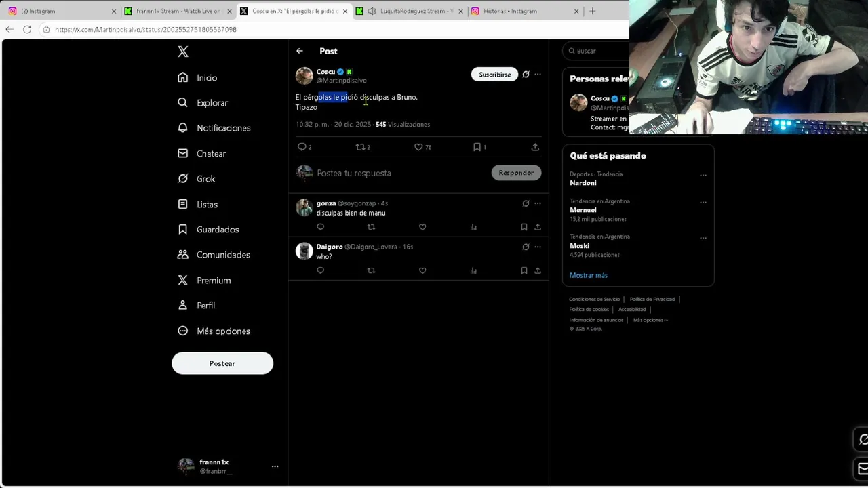The width and height of the screenshot is (868, 488).
Task: Click the back arrow beside Post
Action: pos(300,51)
